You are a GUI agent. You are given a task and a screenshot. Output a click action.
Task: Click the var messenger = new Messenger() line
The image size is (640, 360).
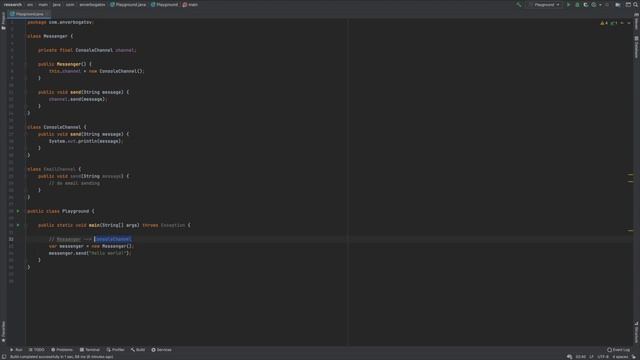[x=91, y=246]
